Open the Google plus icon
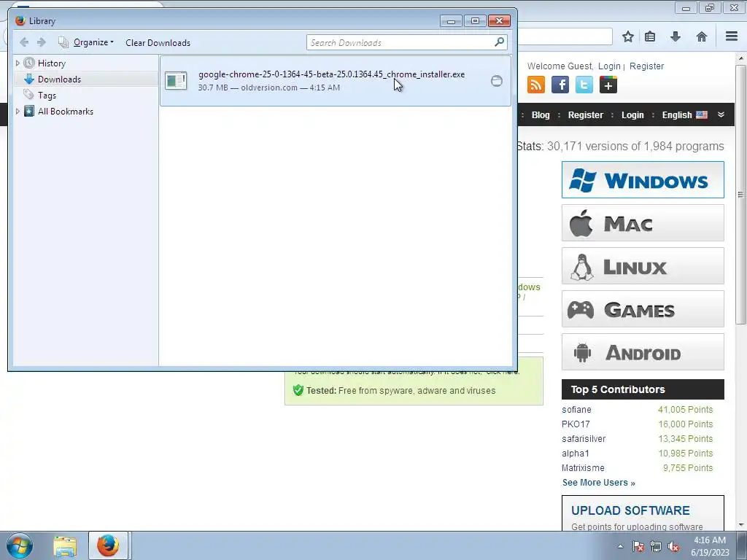 click(x=608, y=85)
